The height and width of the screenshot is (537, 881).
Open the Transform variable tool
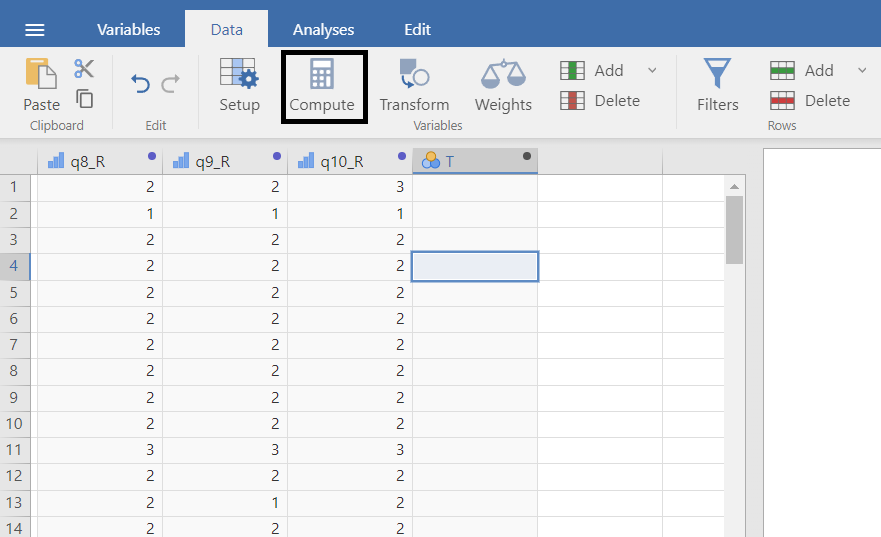click(414, 85)
